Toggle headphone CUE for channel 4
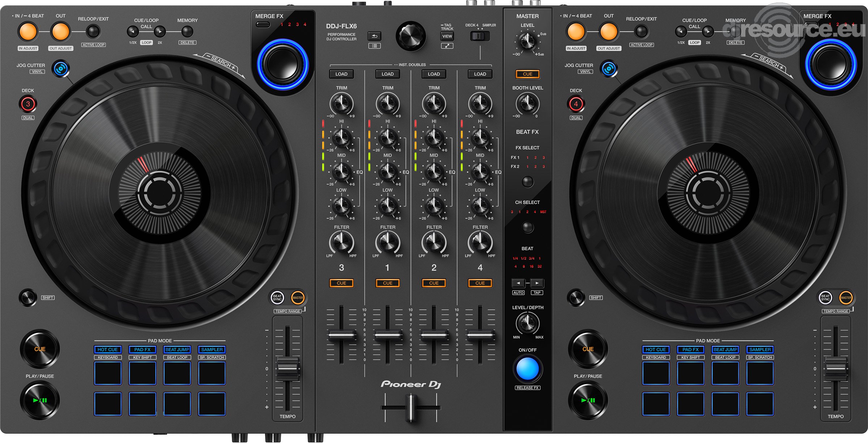Screen dimensions: 868x443 point(480,283)
